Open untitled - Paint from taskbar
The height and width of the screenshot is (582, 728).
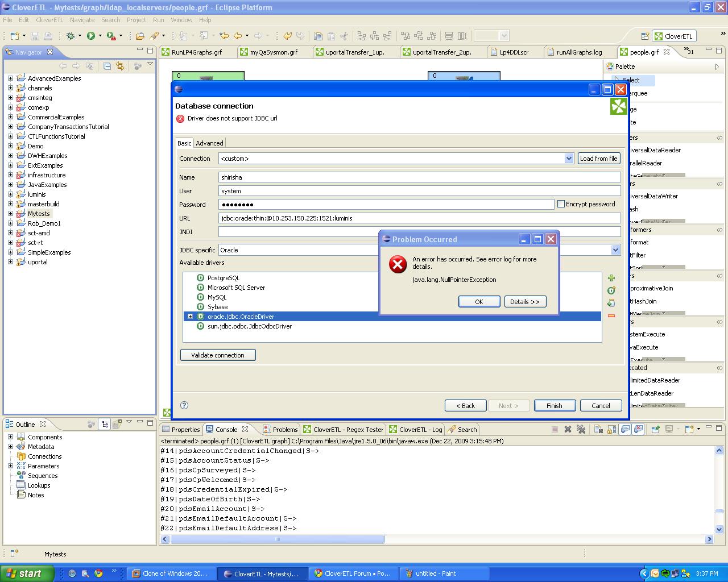click(444, 573)
